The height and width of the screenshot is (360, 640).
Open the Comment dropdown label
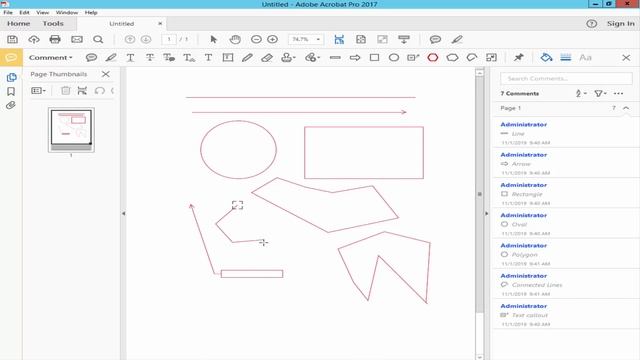[x=50, y=58]
